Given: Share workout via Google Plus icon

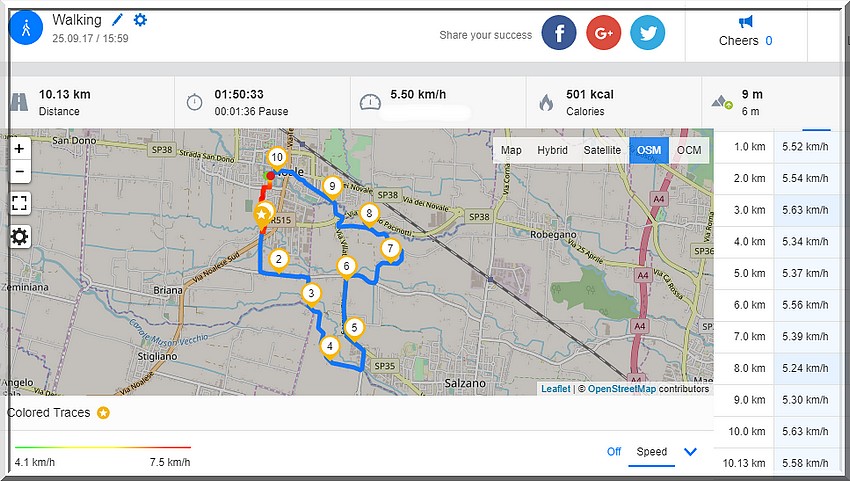Looking at the screenshot, I should pos(603,33).
